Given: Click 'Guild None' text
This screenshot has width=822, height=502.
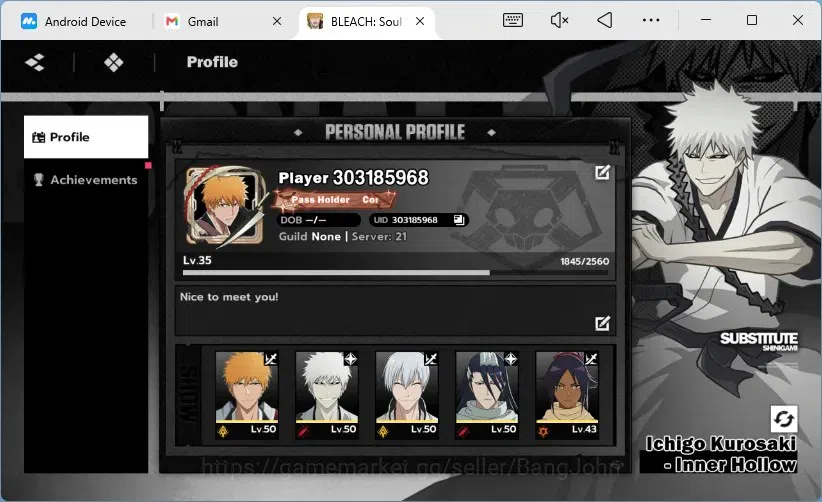Looking at the screenshot, I should coord(310,236).
